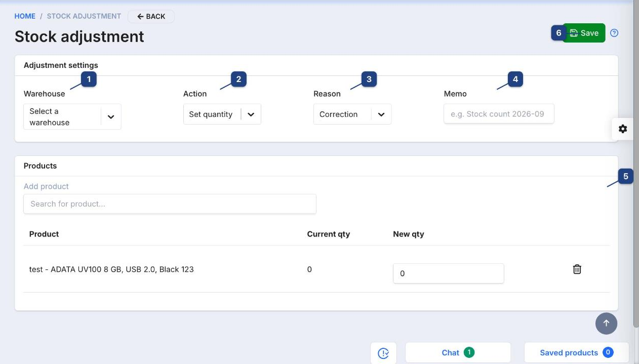Click the Search for product field
The height and width of the screenshot is (364, 639).
pyautogui.click(x=170, y=204)
